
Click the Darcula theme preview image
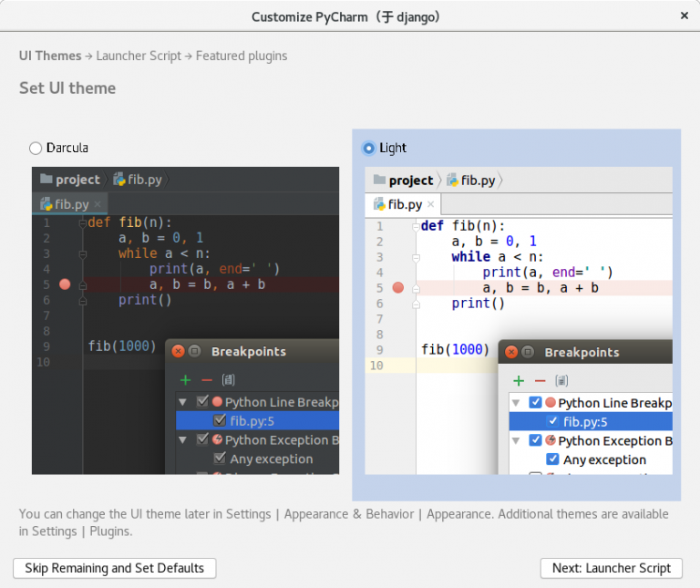click(x=185, y=321)
